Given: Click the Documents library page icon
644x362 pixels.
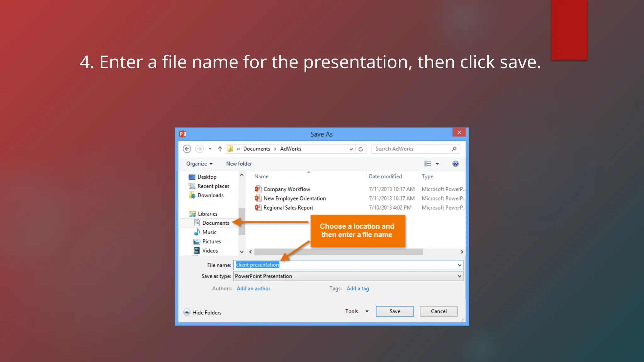Looking at the screenshot, I should coord(197,223).
